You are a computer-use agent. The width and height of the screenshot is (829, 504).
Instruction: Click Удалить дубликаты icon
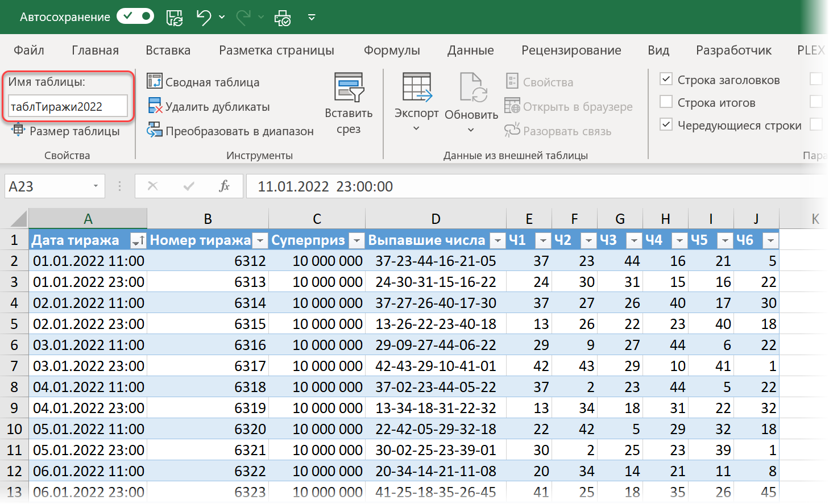click(154, 106)
